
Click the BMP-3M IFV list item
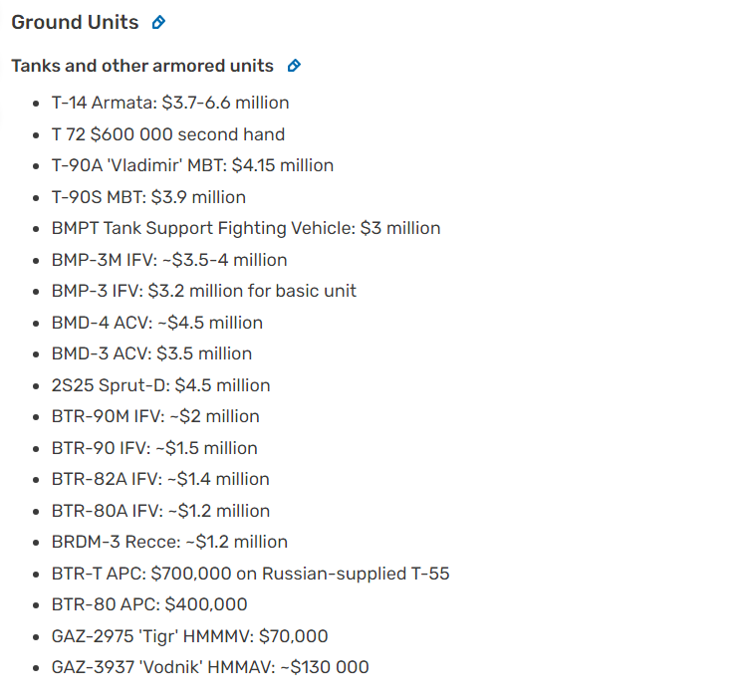tap(169, 260)
